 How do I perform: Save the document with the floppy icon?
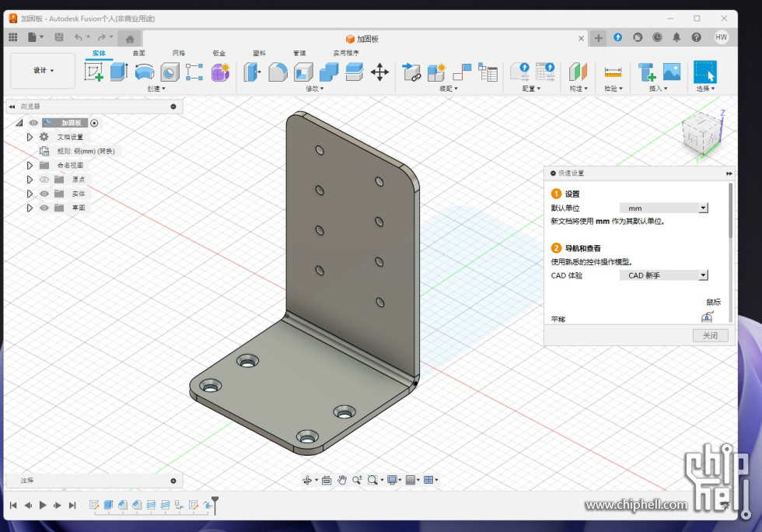(x=59, y=37)
